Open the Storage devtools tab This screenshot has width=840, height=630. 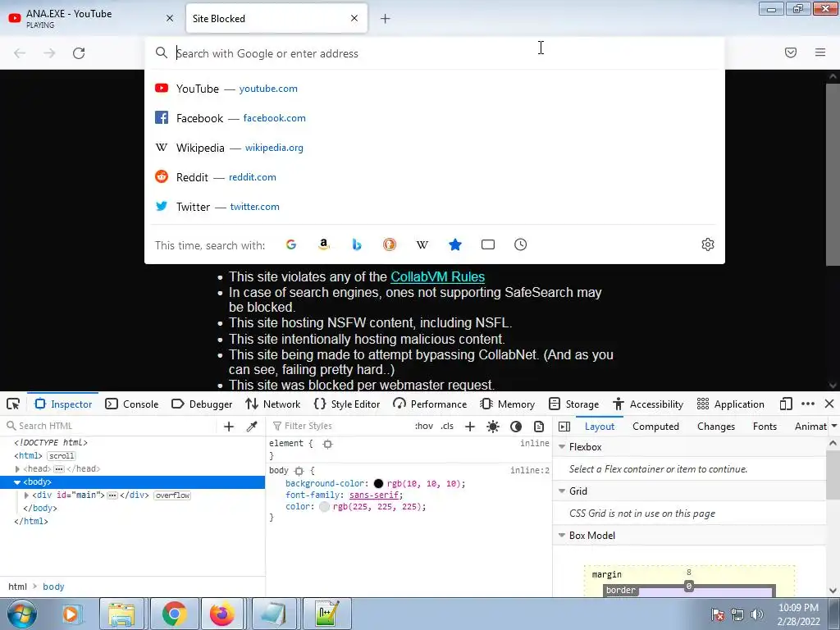tap(573, 404)
